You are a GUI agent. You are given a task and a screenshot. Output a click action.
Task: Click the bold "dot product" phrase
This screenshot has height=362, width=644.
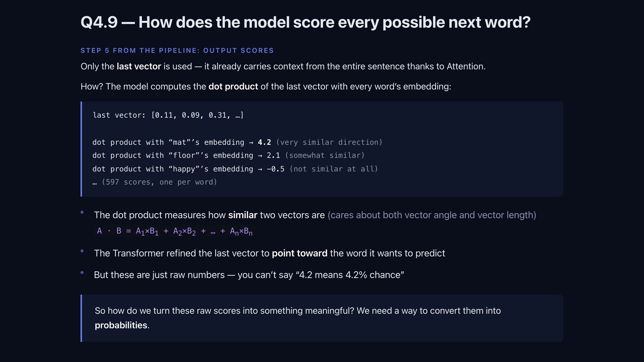233,86
